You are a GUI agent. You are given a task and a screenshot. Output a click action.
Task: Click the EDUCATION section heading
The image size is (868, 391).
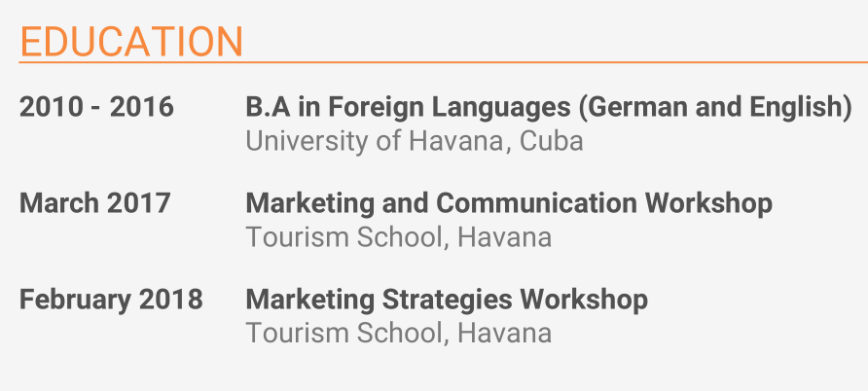click(x=131, y=42)
